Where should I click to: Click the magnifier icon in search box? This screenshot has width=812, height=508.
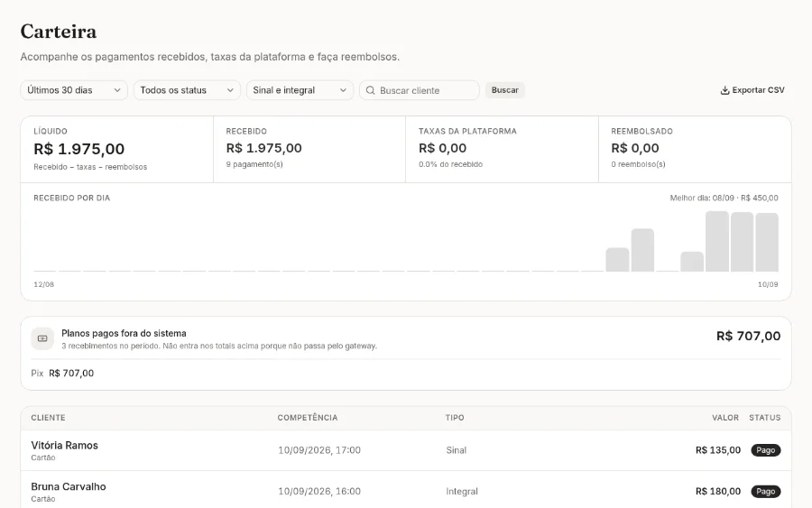click(370, 90)
